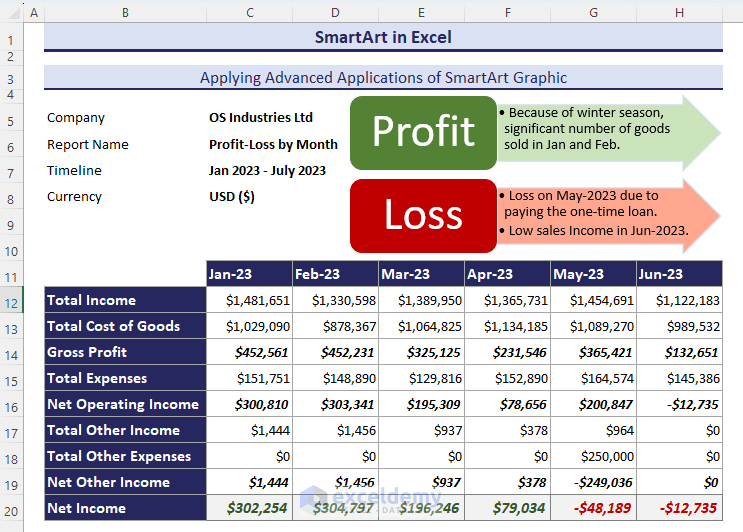The height and width of the screenshot is (532, 743).
Task: Click the 'Applying Advanced Applications' subtitle cell
Action: pyautogui.click(x=383, y=77)
